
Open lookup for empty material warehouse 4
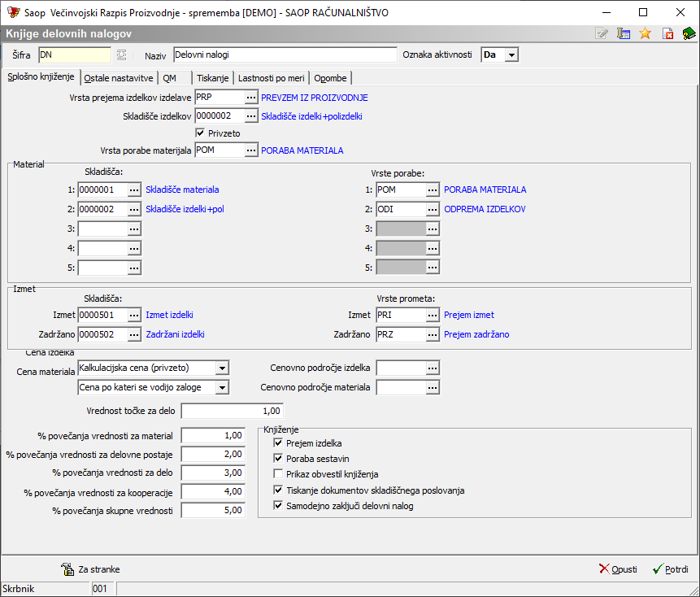pos(134,248)
